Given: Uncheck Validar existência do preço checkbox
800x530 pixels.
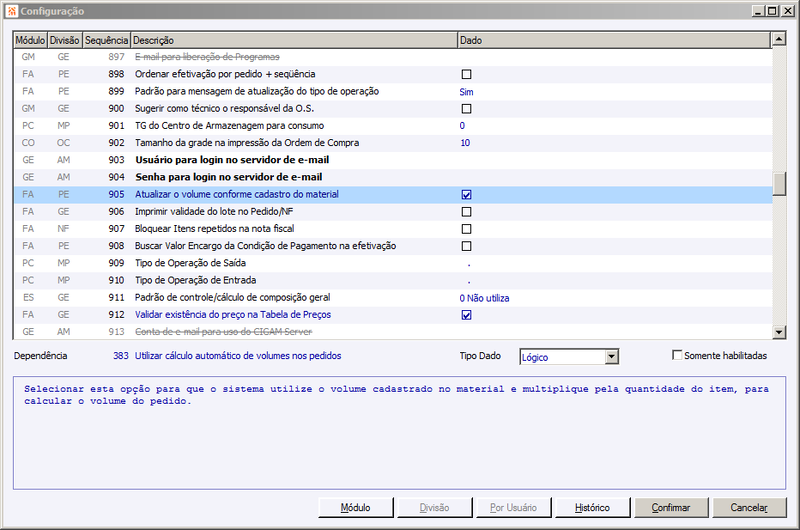Looking at the screenshot, I should tap(466, 315).
